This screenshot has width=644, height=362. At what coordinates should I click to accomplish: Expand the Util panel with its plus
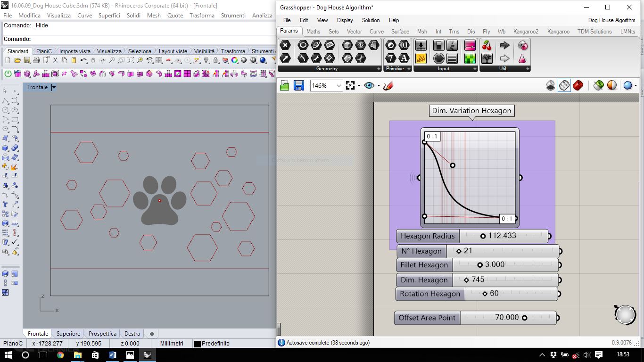coord(528,69)
